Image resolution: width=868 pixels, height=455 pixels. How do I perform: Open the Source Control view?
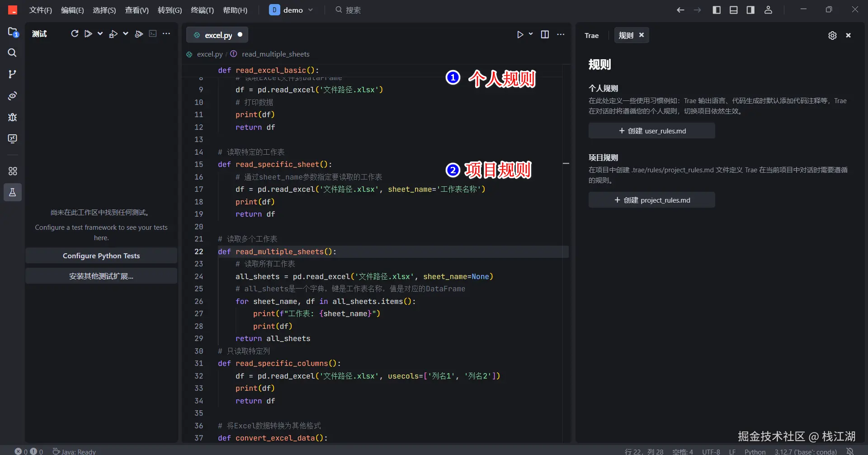point(13,74)
